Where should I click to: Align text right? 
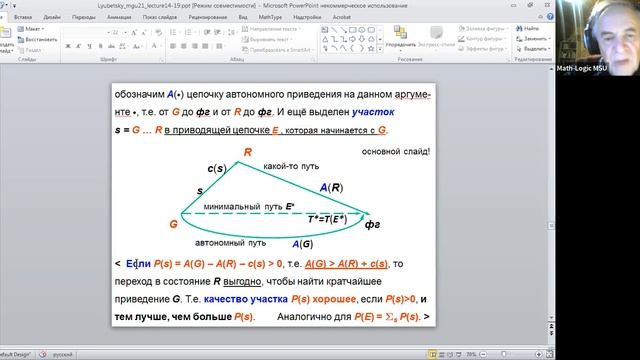click(x=195, y=47)
